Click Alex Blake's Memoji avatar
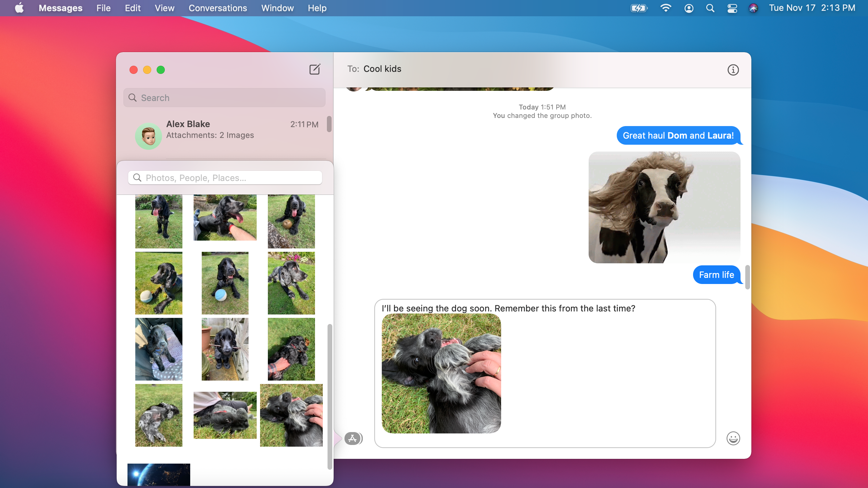 [149, 136]
